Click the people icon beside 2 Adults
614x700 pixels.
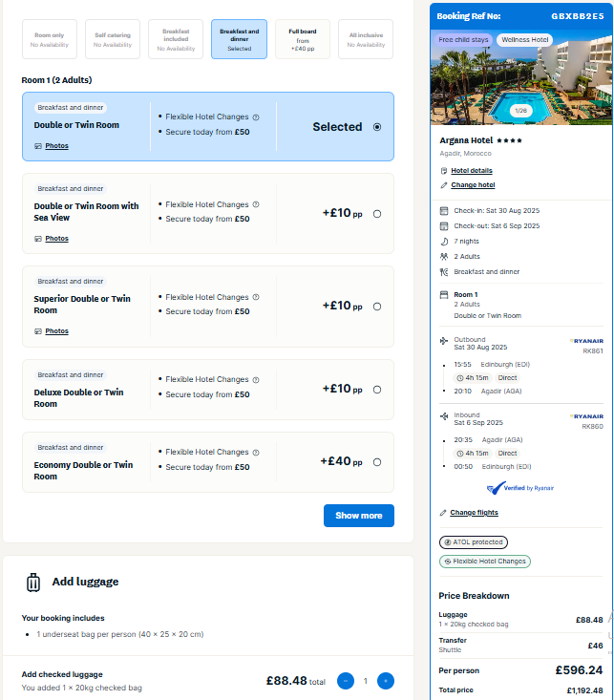coord(444,257)
